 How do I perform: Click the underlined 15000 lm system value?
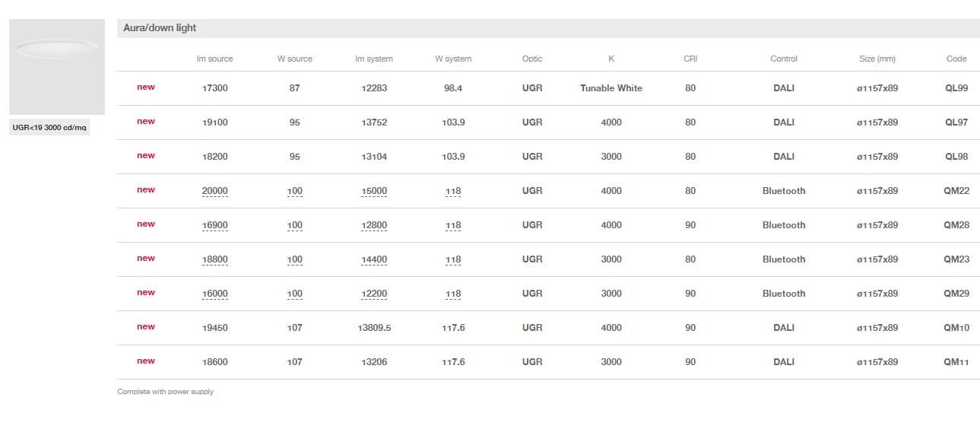pos(374,192)
